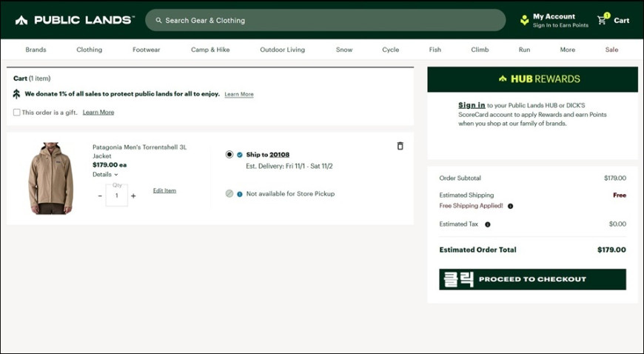Click info icon beside Not available for Store Pickup
The width and height of the screenshot is (644, 354).
click(240, 194)
